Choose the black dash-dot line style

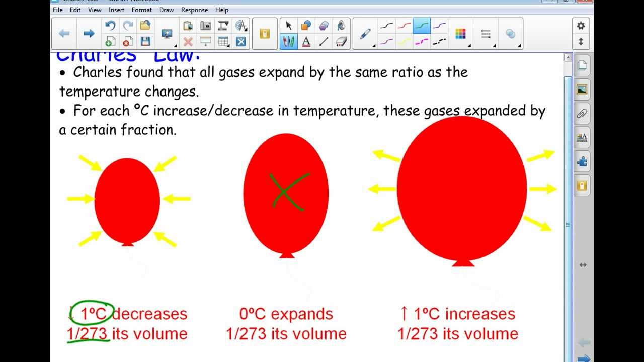[x=439, y=42]
